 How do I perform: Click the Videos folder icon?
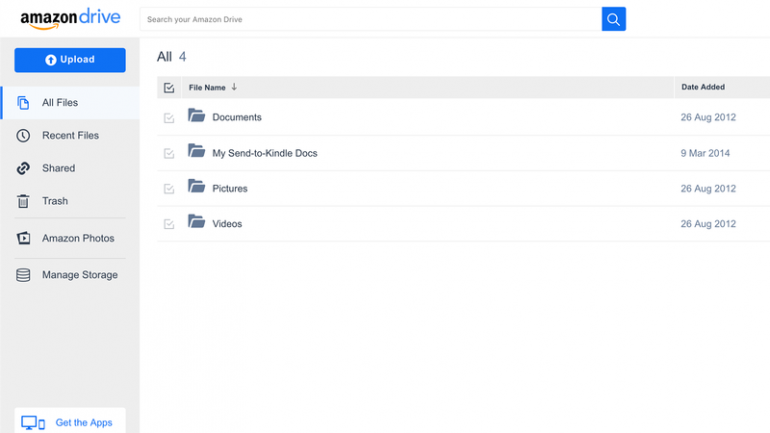[196, 221]
